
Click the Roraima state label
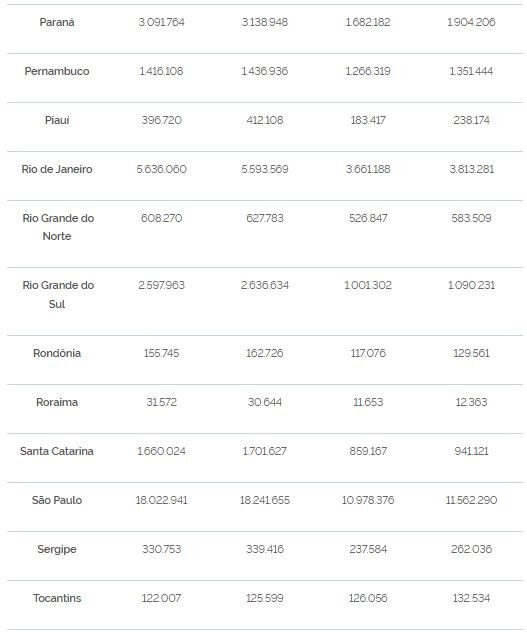tap(57, 402)
